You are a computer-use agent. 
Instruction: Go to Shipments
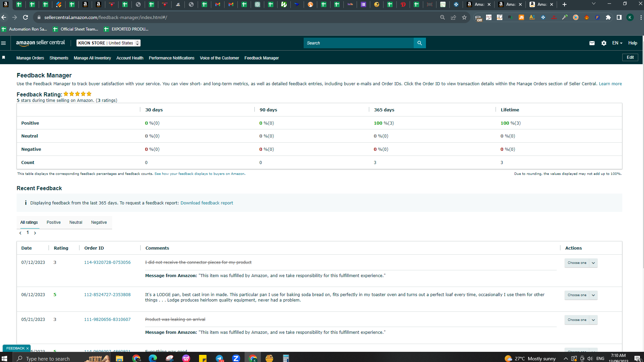pyautogui.click(x=59, y=58)
